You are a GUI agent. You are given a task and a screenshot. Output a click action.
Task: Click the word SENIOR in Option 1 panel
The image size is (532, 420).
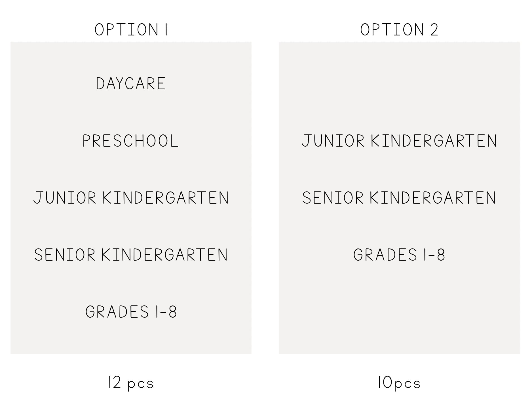[x=65, y=255]
